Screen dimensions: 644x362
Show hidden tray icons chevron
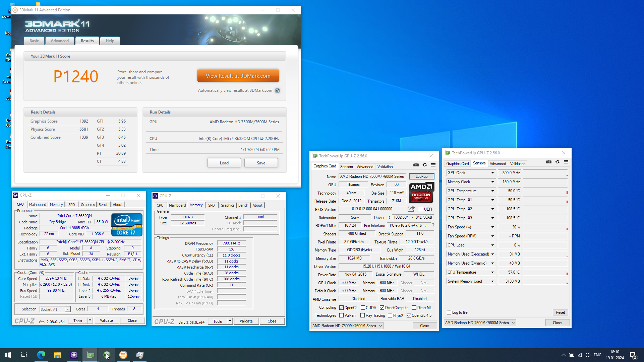click(564, 355)
